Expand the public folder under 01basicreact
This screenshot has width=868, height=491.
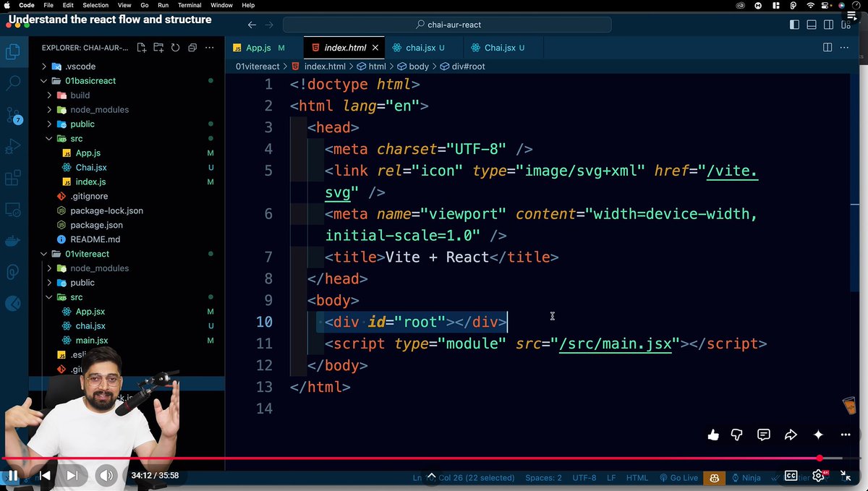tap(82, 124)
